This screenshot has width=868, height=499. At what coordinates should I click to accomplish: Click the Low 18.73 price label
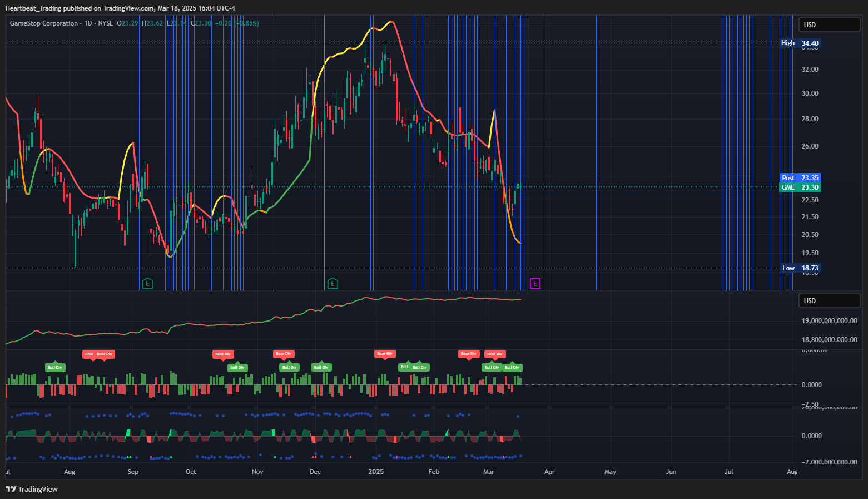(x=801, y=268)
